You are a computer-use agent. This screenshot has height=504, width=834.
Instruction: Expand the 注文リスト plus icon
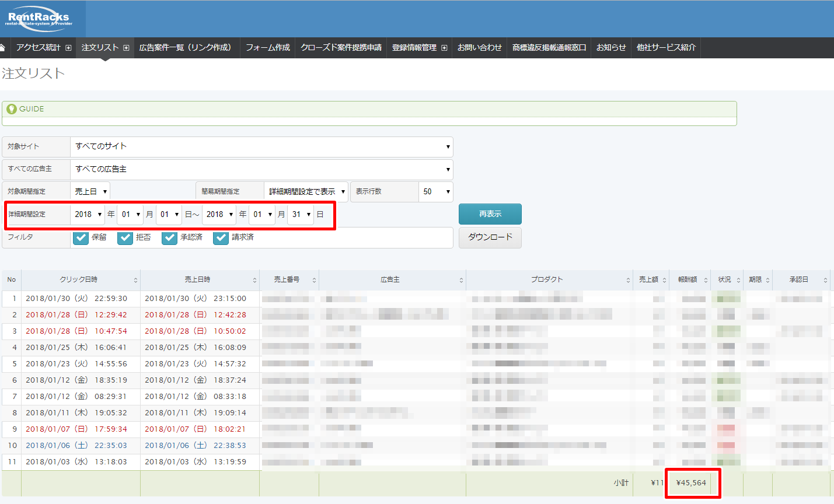tap(126, 48)
